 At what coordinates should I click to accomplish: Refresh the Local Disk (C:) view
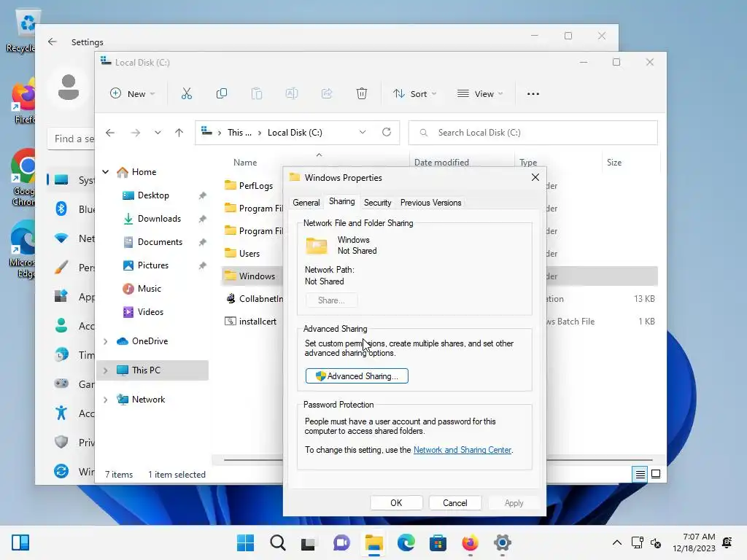tap(387, 133)
